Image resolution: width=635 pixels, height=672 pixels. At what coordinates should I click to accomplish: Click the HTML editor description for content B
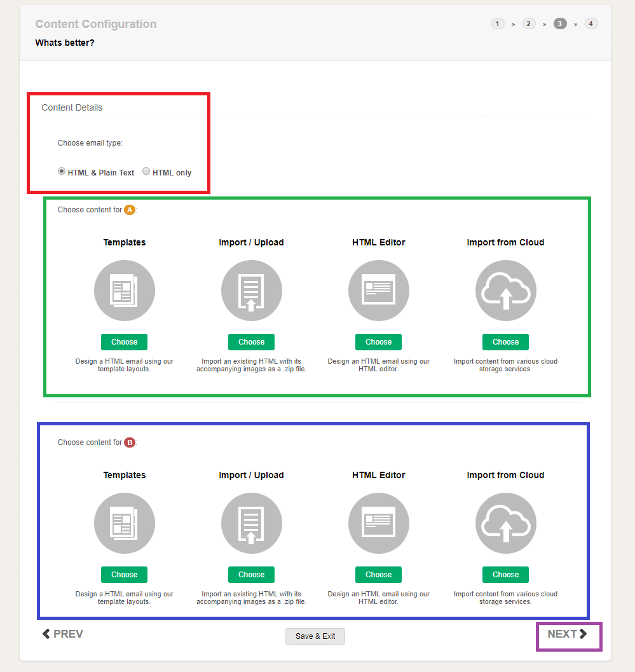point(379,598)
